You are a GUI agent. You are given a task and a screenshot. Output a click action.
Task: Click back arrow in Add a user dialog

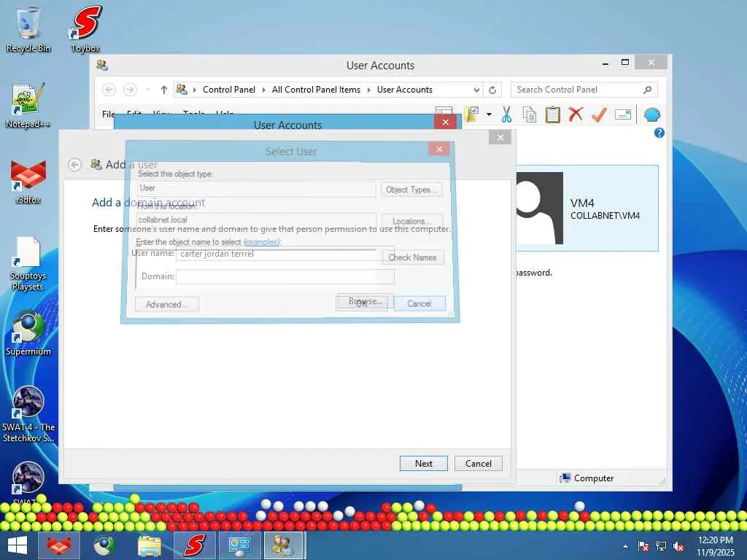click(74, 165)
